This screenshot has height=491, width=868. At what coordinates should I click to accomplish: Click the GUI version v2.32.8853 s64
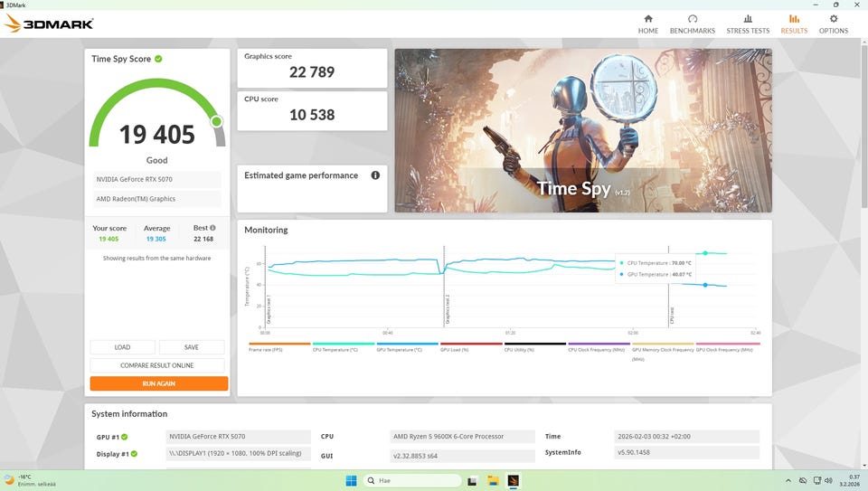click(462, 456)
